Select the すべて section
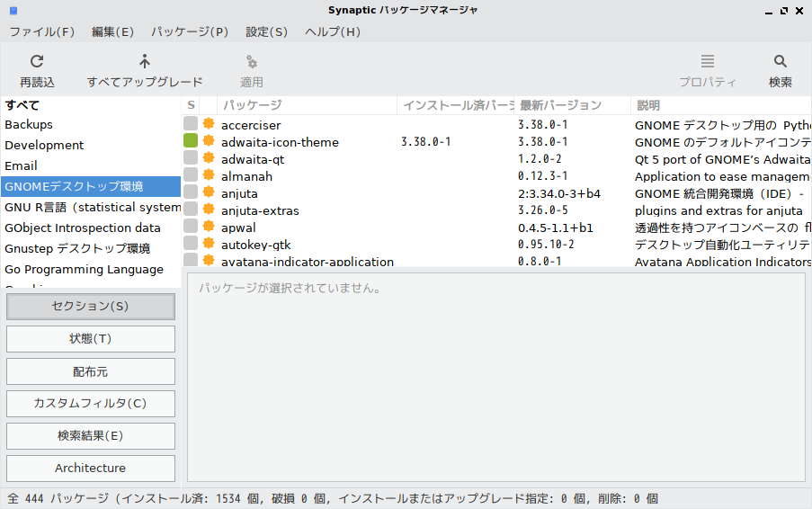 click(91, 105)
